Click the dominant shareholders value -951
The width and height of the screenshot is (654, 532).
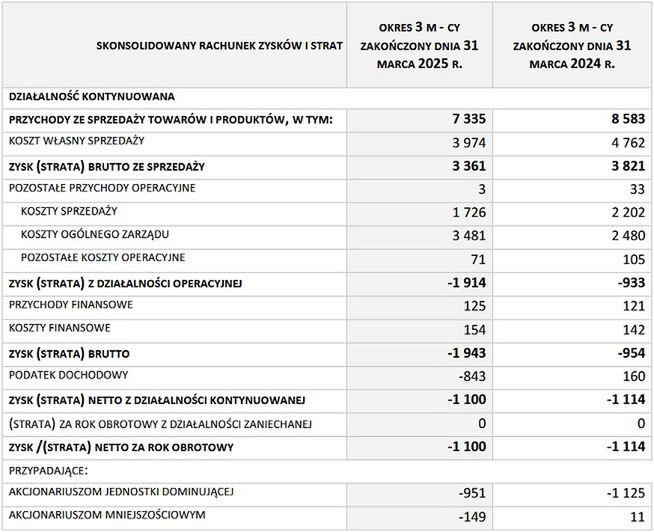coord(472,493)
